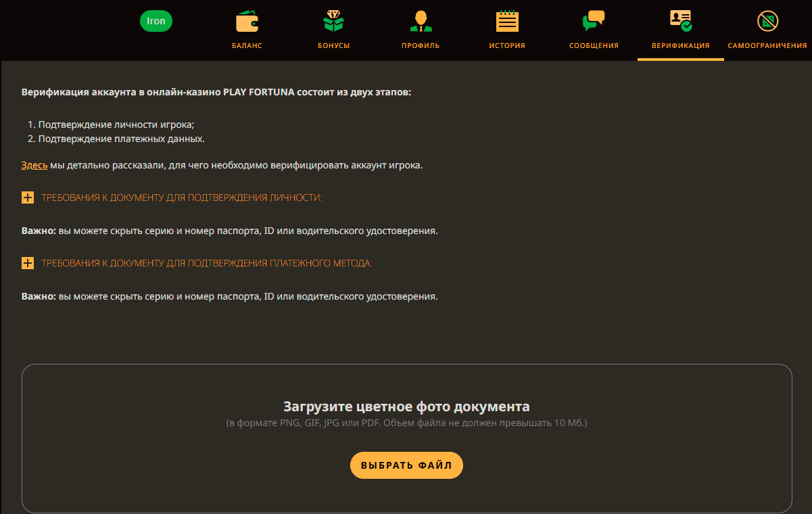Click the plus icon near identity document requirements
The image size is (812, 514).
[x=28, y=197]
